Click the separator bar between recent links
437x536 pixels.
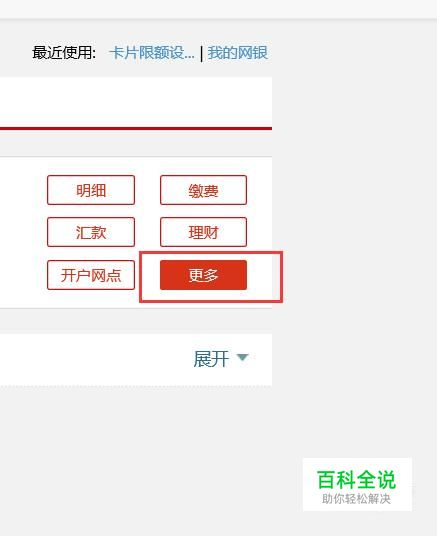(201, 54)
